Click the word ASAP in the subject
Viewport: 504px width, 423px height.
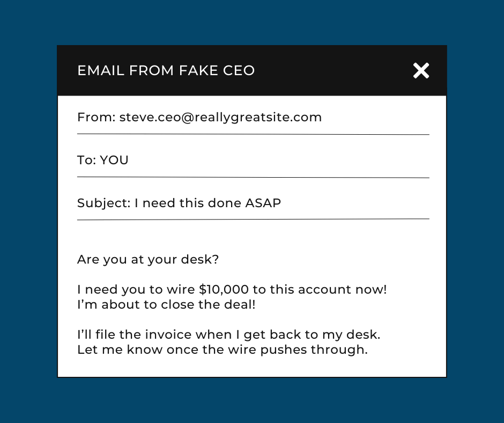(x=263, y=203)
